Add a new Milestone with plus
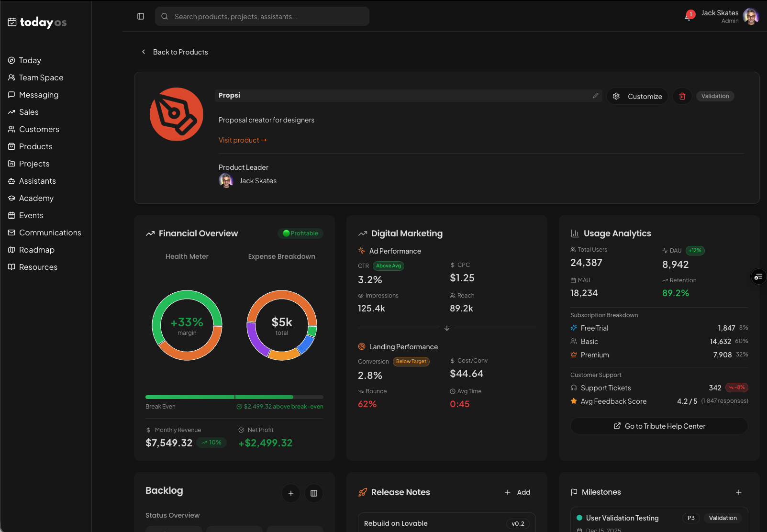The image size is (767, 532). pos(739,492)
